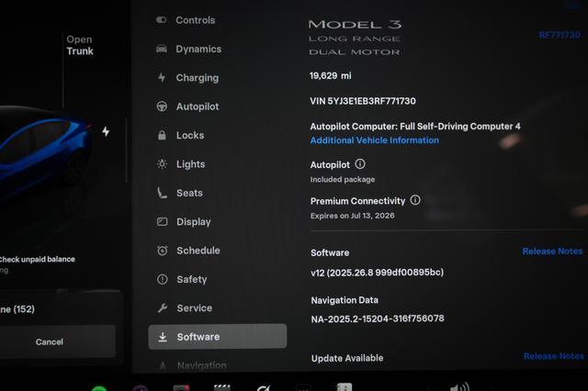Tap the volume speaker icon in bottom bar

click(x=459, y=387)
